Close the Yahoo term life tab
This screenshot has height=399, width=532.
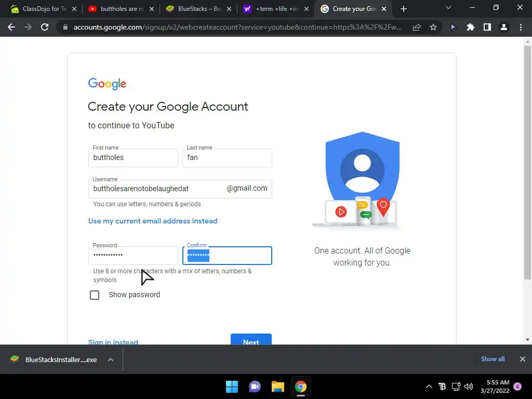point(307,9)
